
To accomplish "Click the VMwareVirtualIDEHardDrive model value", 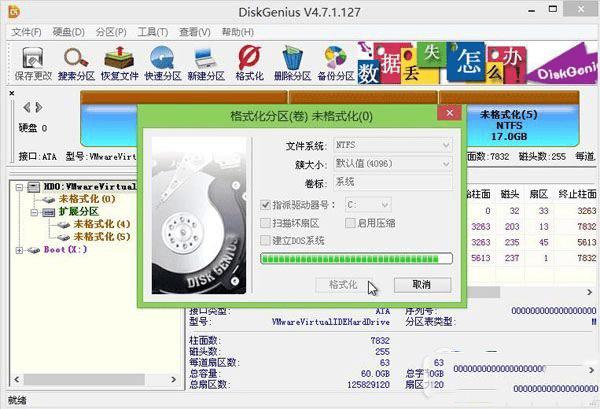I will click(331, 322).
